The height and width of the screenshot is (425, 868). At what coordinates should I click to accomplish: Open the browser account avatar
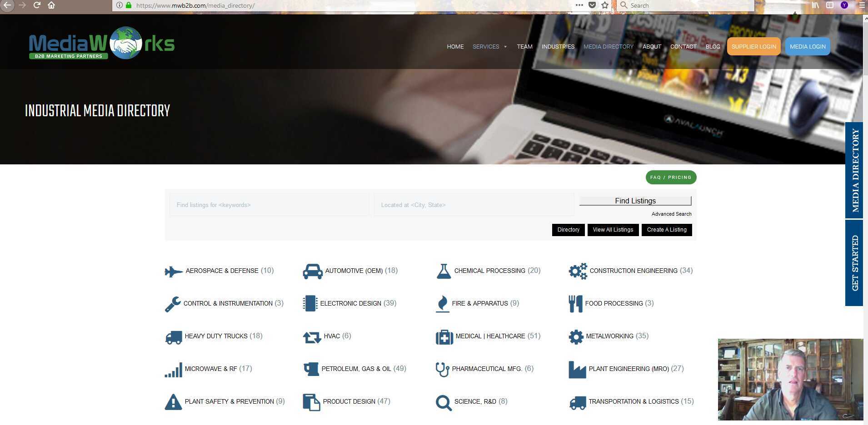click(x=844, y=5)
